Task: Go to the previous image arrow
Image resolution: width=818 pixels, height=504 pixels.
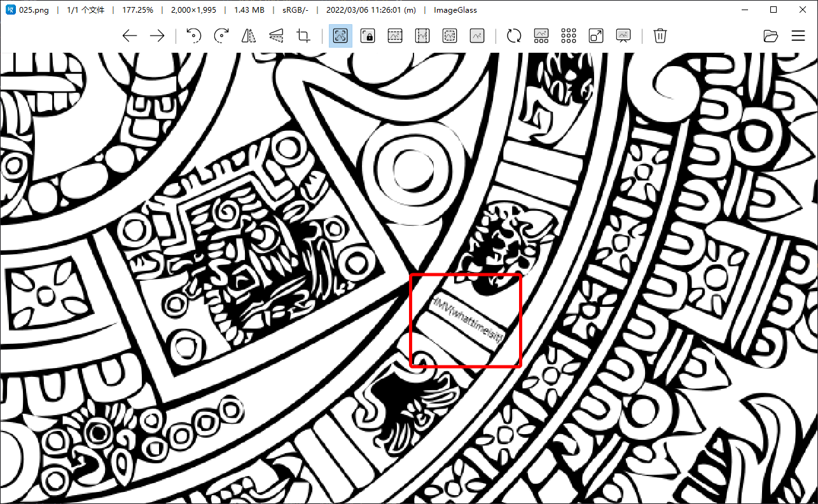Action: tap(130, 36)
